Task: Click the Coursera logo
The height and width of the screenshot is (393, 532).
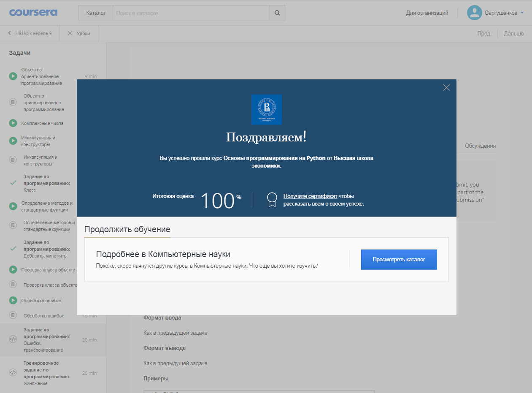Action: [x=33, y=12]
